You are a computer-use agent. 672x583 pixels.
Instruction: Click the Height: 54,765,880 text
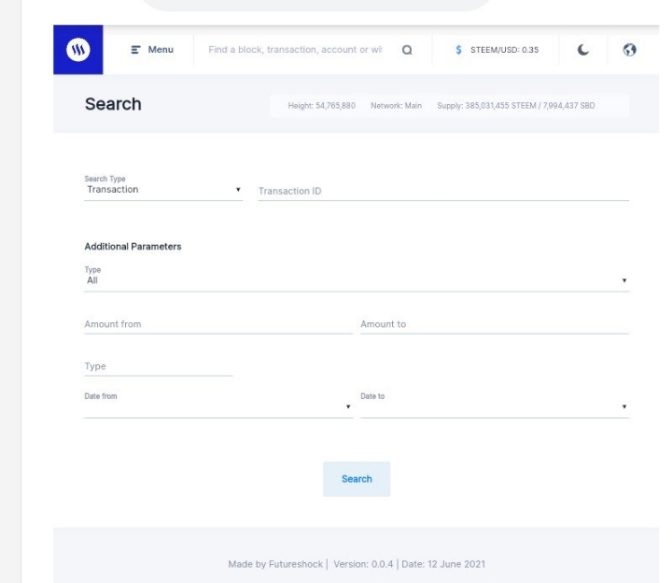click(321, 105)
